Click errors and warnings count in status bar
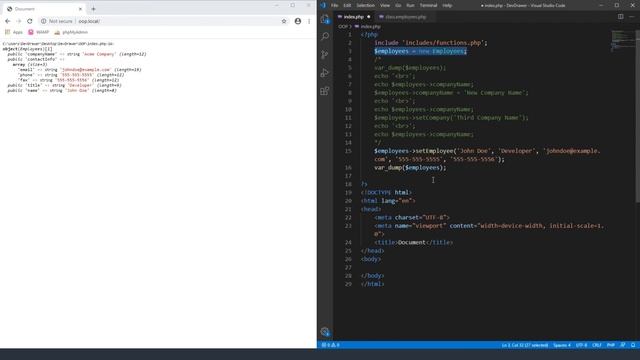 point(331,345)
